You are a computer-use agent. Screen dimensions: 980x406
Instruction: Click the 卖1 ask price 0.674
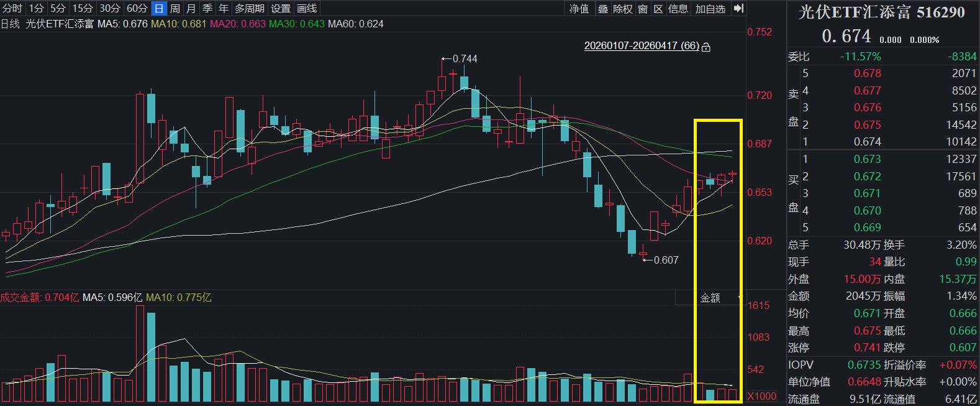point(867,142)
